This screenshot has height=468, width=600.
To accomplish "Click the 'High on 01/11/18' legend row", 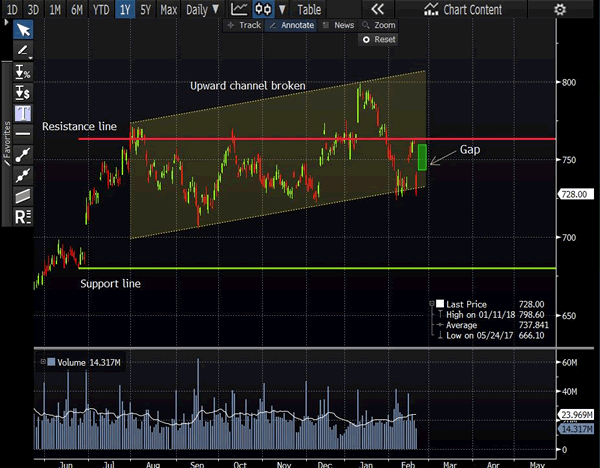I will pyautogui.click(x=491, y=315).
